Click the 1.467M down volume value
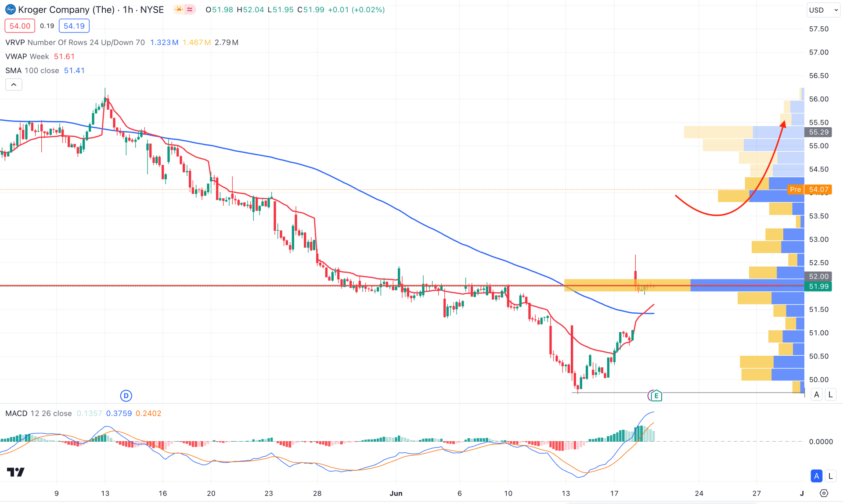This screenshot has width=843, height=504. (197, 42)
